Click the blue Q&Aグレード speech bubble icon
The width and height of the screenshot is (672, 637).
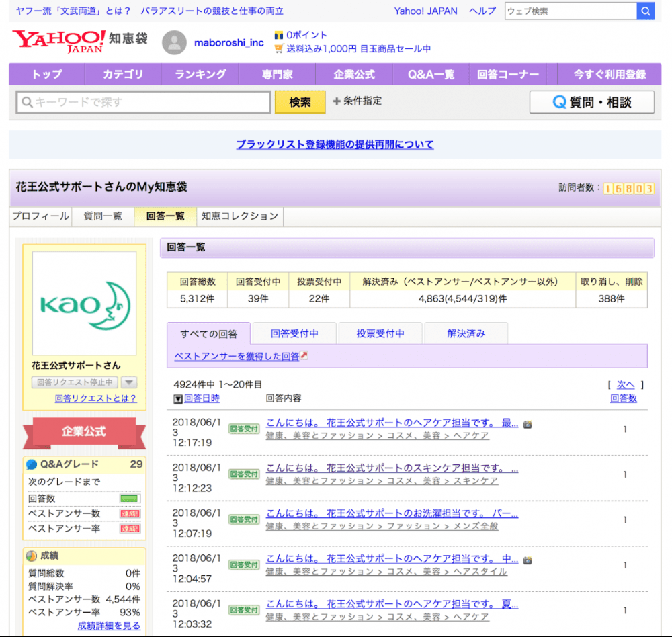click(x=32, y=464)
